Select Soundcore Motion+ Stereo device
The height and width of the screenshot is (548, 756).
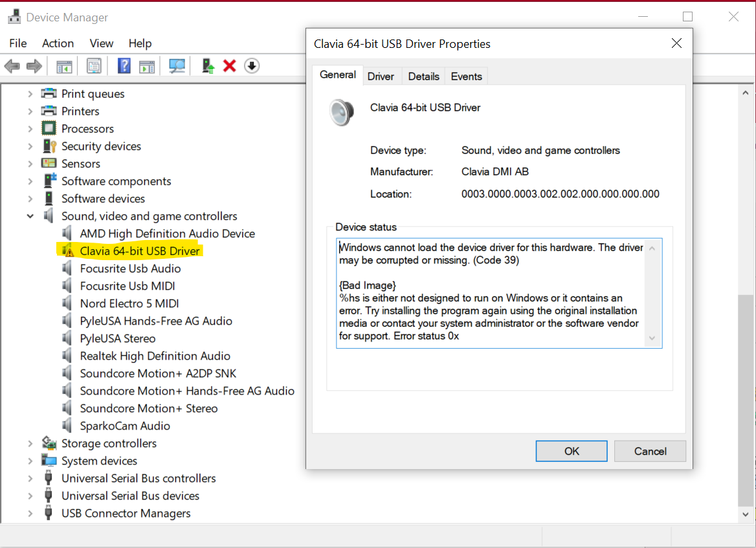coord(148,408)
